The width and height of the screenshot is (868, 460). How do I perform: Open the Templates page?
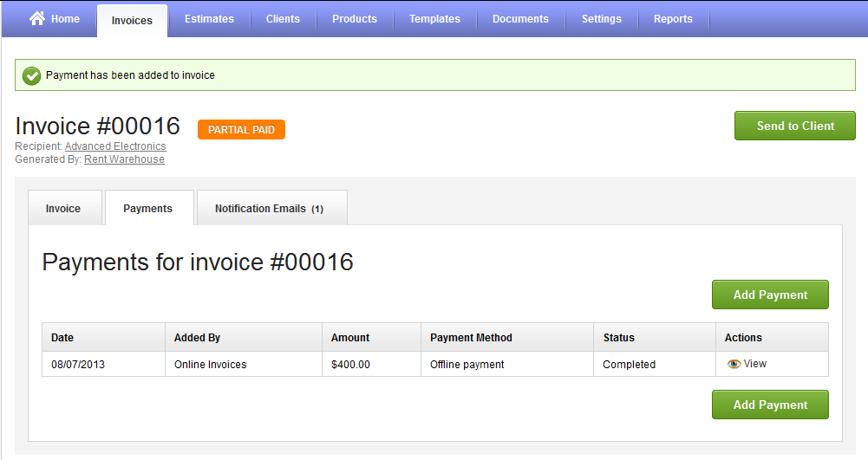434,19
